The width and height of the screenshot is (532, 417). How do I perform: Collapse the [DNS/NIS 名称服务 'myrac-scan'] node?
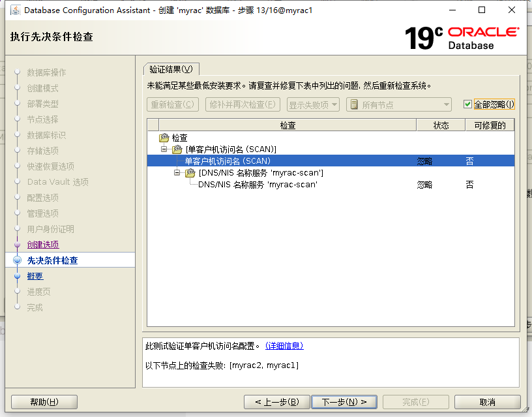[177, 173]
